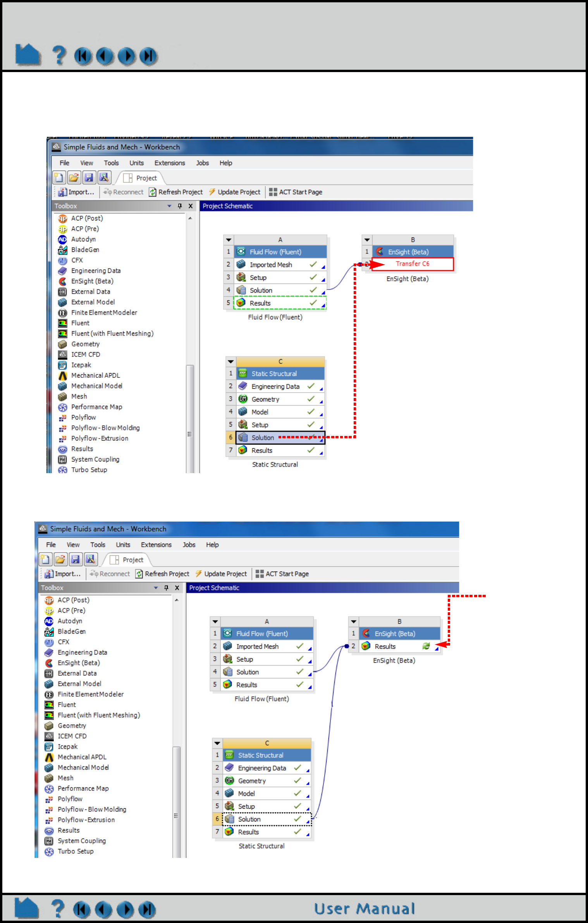This screenshot has width=588, height=923.
Task: Go to next page using top navigation bar
Action: tap(127, 56)
